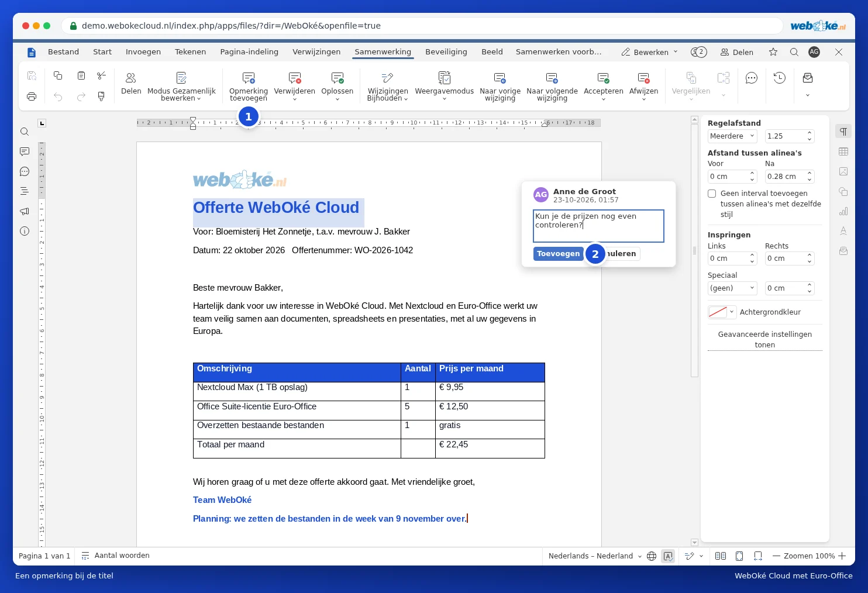Click Naar vorige wijziging in the ribbon
The width and height of the screenshot is (868, 593).
500,86
